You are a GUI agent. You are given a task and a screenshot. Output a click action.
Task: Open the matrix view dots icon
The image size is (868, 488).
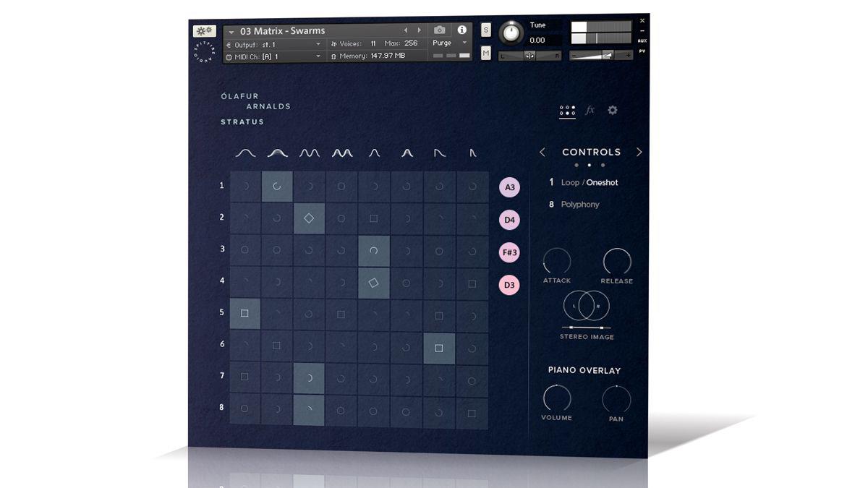click(567, 111)
